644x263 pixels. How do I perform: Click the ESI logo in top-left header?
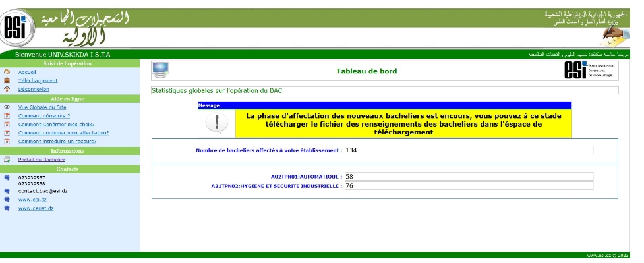pos(16,28)
